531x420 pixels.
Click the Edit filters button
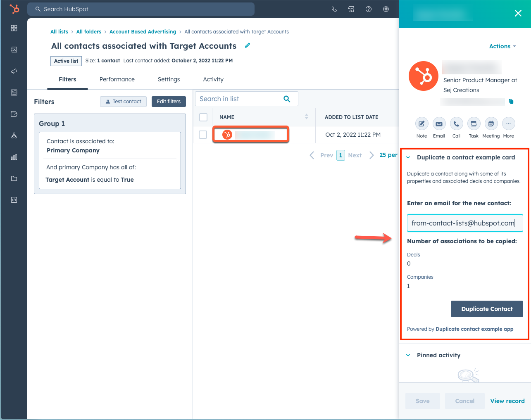coord(169,102)
